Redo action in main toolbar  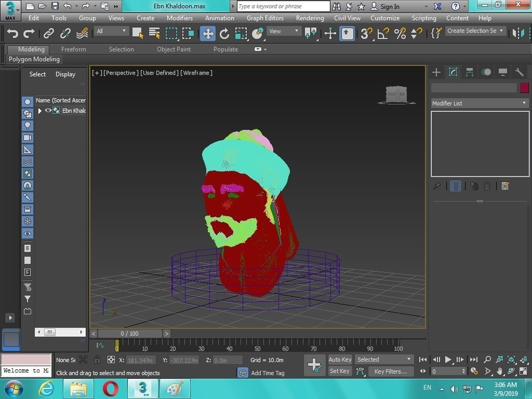29,33
